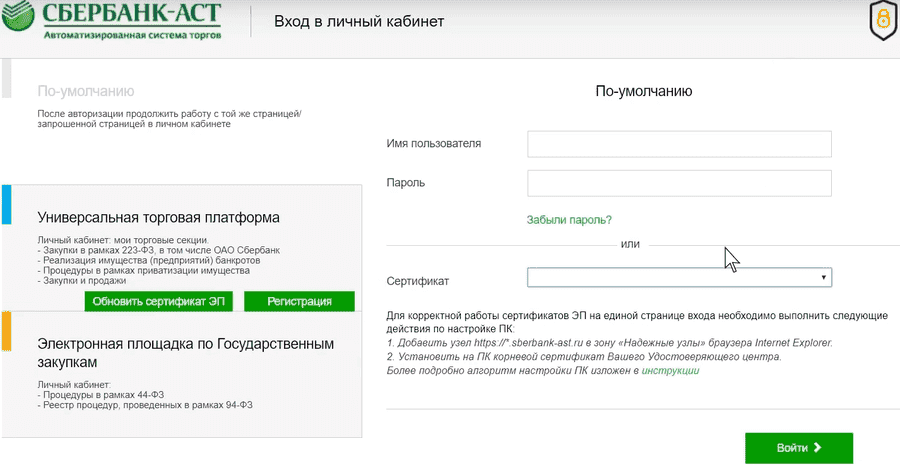Click the padlock shield security icon
Screen dimensions: 900x465
point(883,21)
